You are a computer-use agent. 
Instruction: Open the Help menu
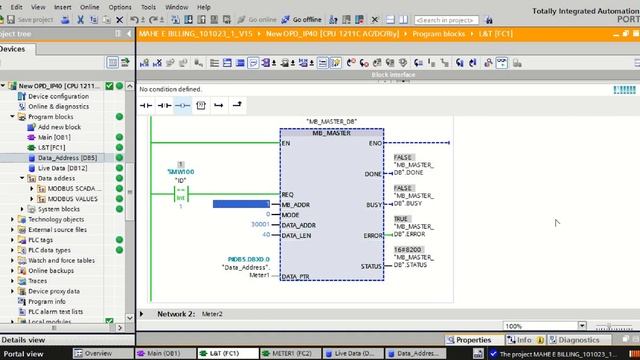204,7
